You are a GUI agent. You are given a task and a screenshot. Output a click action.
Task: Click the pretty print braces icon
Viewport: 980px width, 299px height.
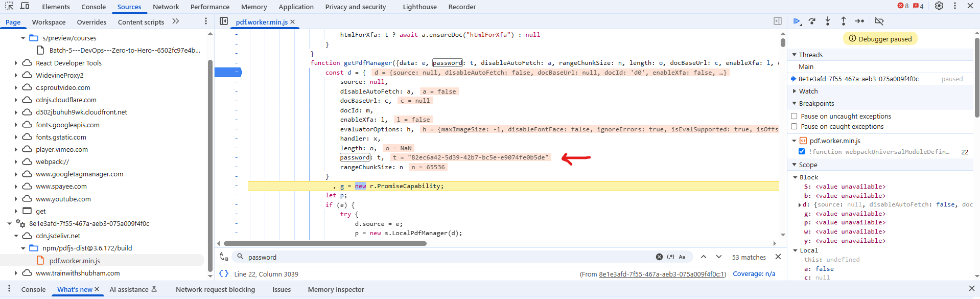pyautogui.click(x=224, y=274)
